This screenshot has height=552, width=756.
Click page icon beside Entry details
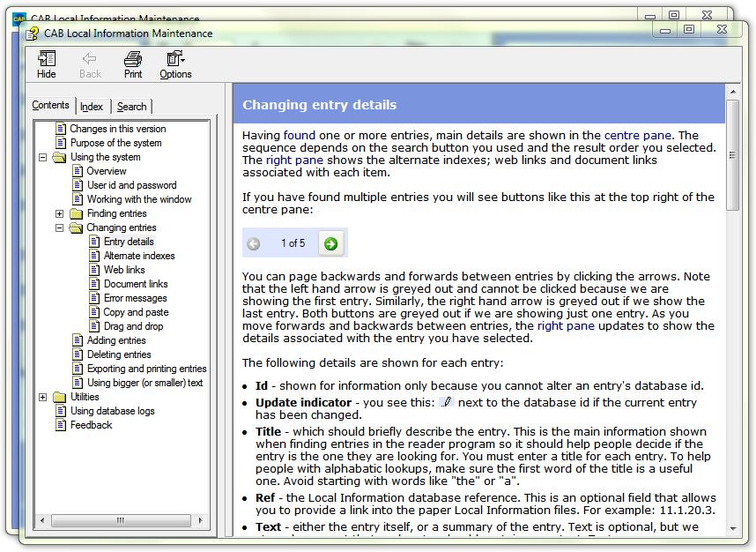pos(94,242)
